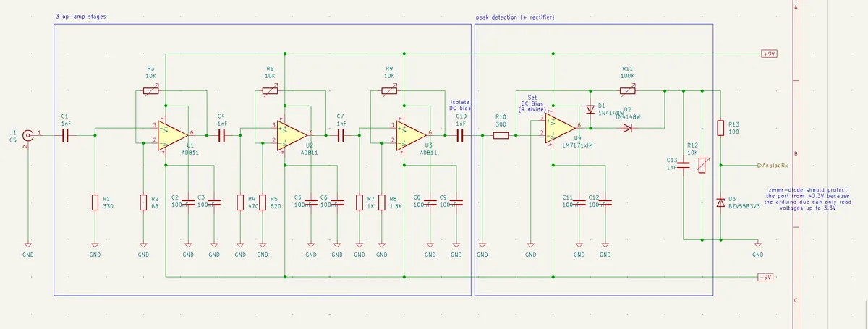This screenshot has height=329, width=868.
Task: Select resistor R10 300 symbol
Action: (501, 134)
